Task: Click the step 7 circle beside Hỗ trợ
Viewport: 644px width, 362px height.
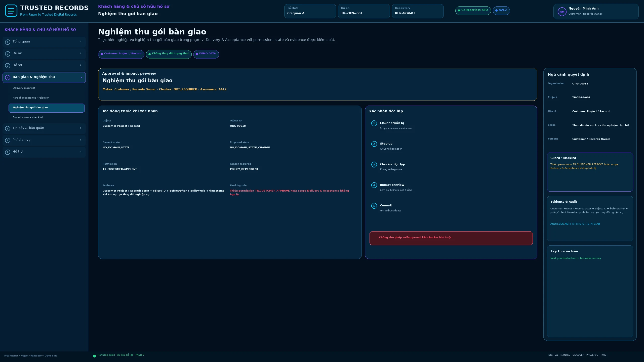Action: pyautogui.click(x=8, y=152)
